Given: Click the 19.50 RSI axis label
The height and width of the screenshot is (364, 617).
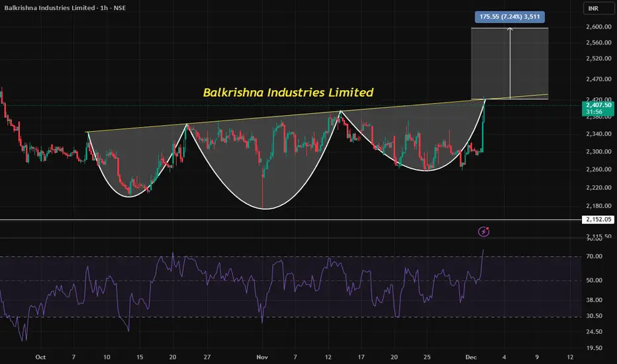Looking at the screenshot, I should point(594,348).
